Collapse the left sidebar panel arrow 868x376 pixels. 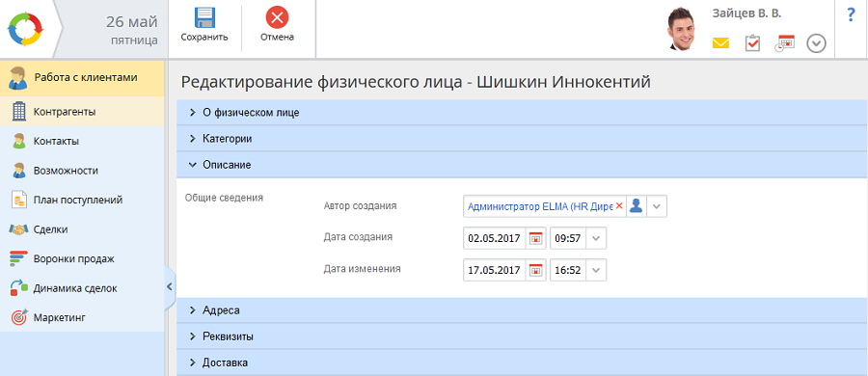(170, 286)
